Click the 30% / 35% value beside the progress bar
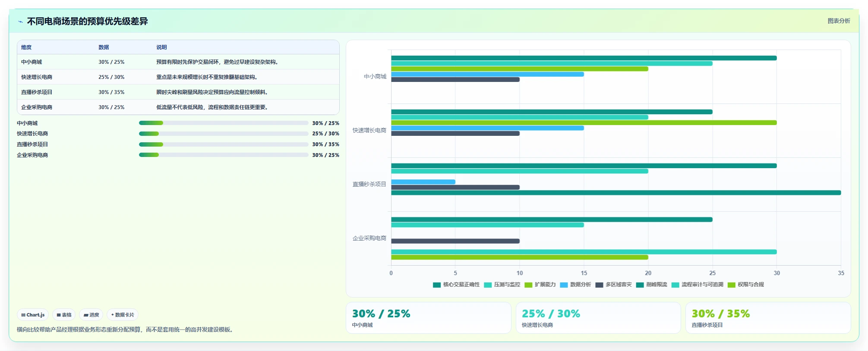Viewport: 868px width, 351px height. (326, 144)
